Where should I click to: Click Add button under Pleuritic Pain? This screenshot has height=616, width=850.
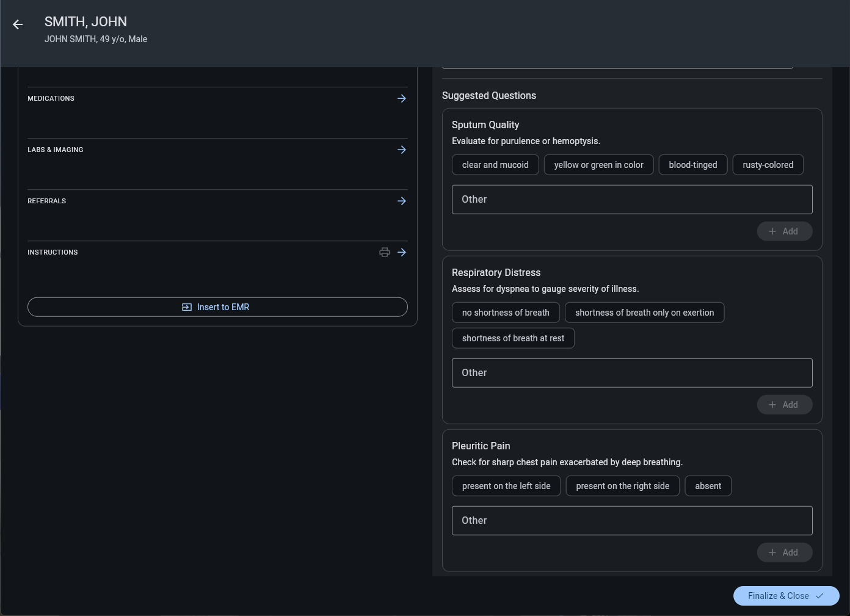point(784,553)
